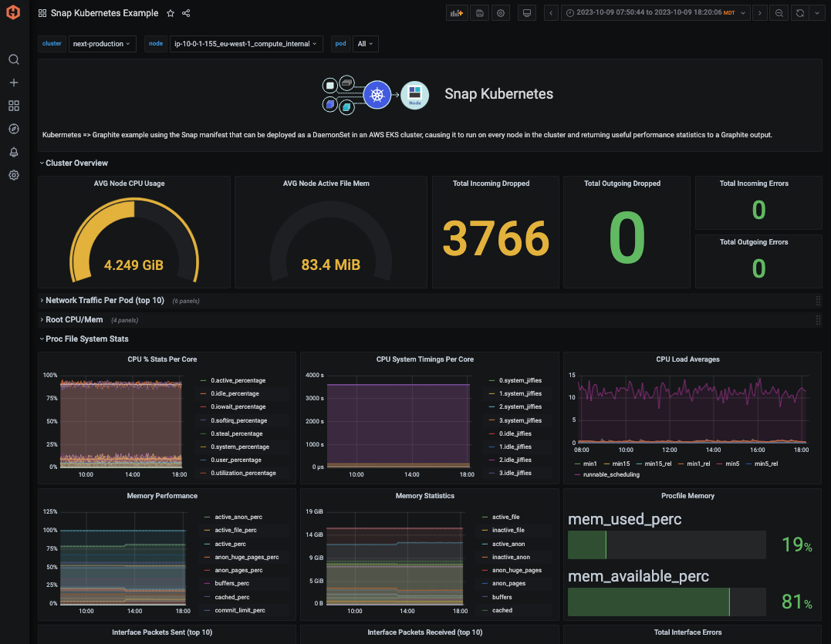Screen dimensions: 831x644
Task: Toggle the active_file series in Memory Statistics
Action: coord(506,517)
